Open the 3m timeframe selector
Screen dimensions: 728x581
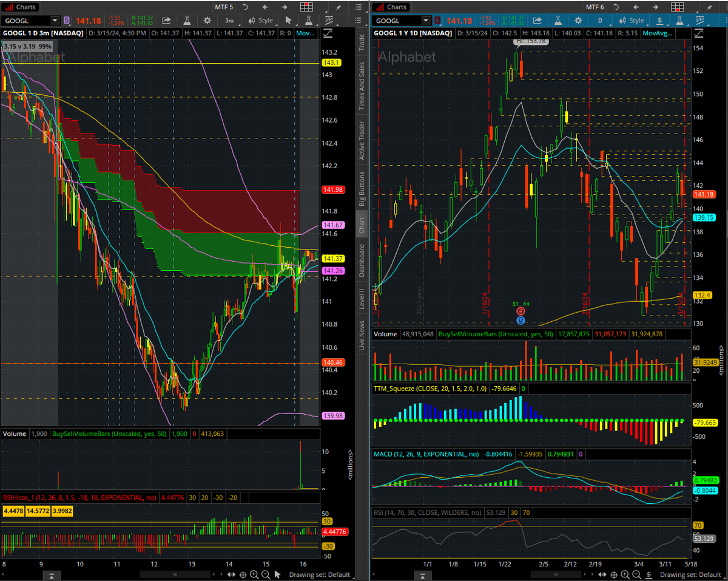coord(229,21)
